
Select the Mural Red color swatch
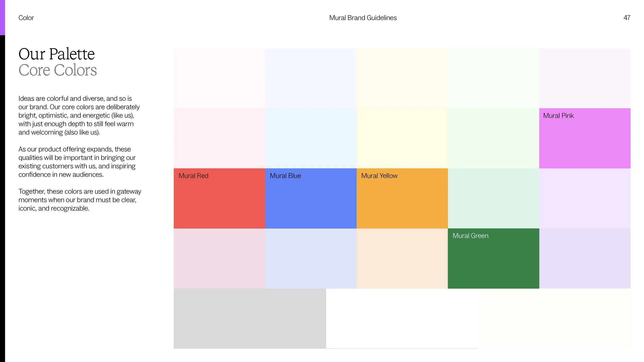[x=219, y=198]
